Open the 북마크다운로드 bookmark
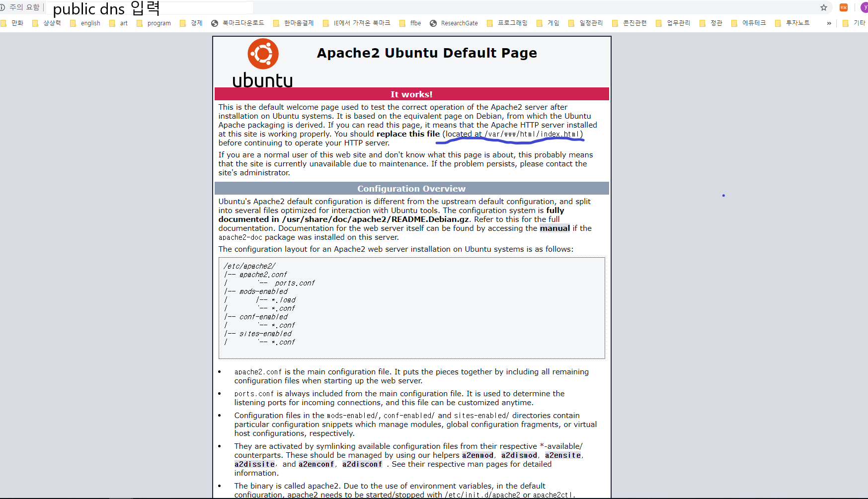The image size is (868, 499). pyautogui.click(x=238, y=23)
